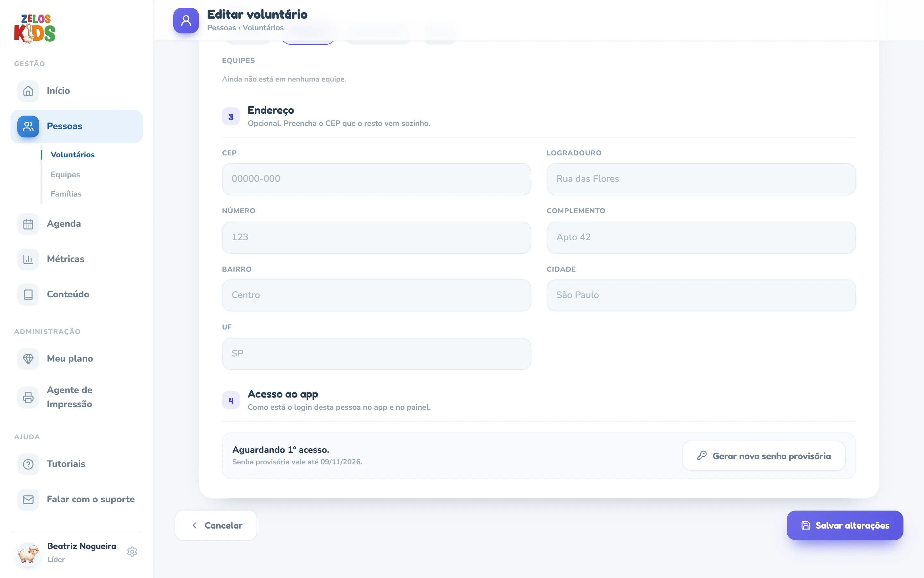Open the Meu plano menu label
This screenshot has height=578, width=924.
pos(70,359)
